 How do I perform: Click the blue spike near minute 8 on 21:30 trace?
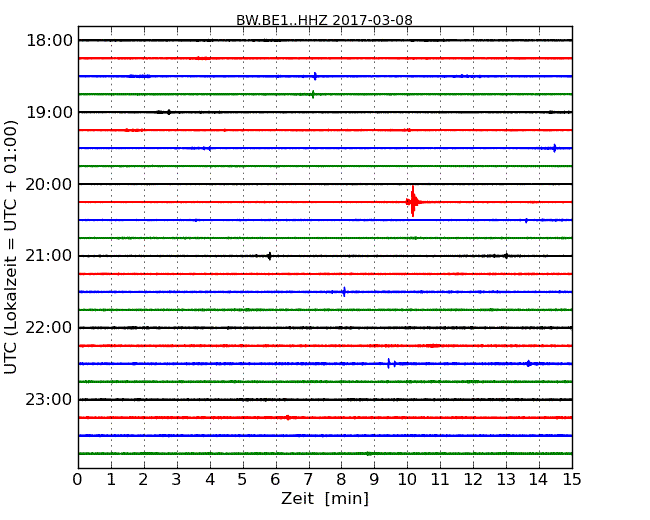click(344, 292)
